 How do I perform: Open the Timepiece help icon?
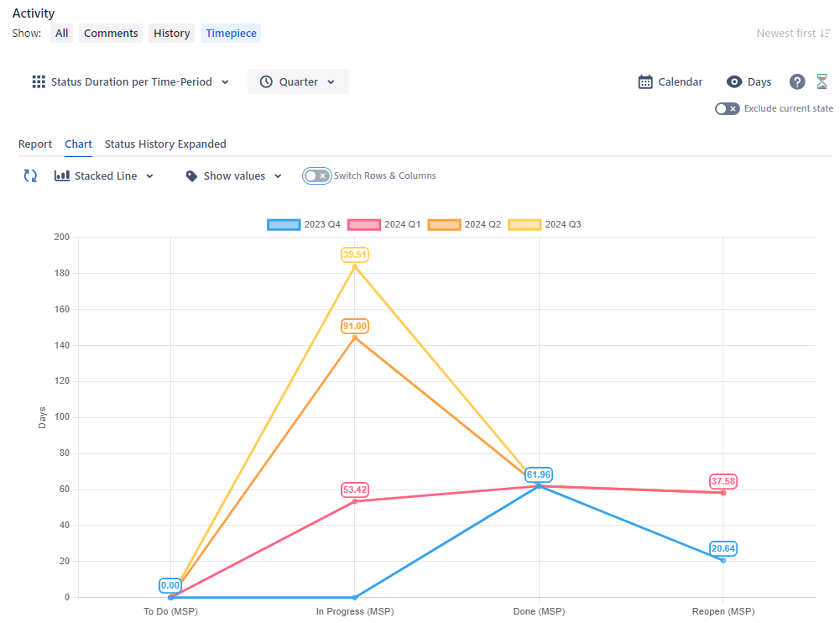[796, 81]
